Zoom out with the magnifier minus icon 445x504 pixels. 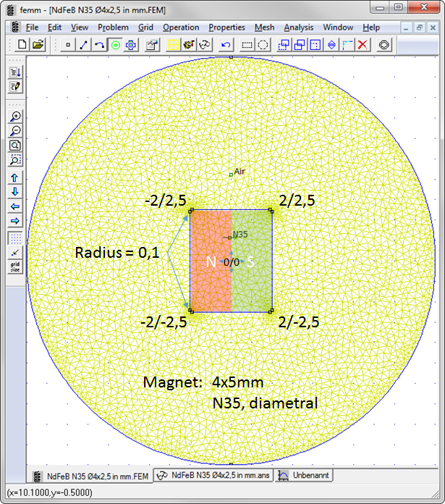15,131
